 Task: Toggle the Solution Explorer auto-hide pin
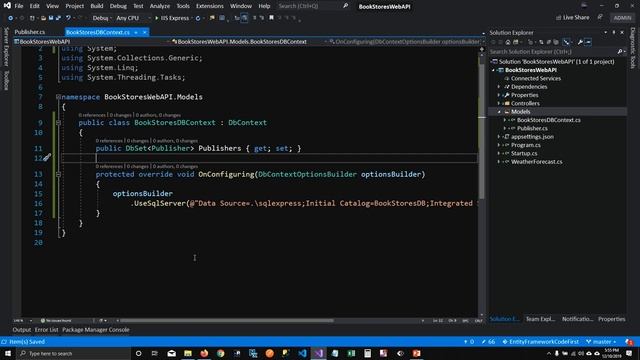click(613, 32)
